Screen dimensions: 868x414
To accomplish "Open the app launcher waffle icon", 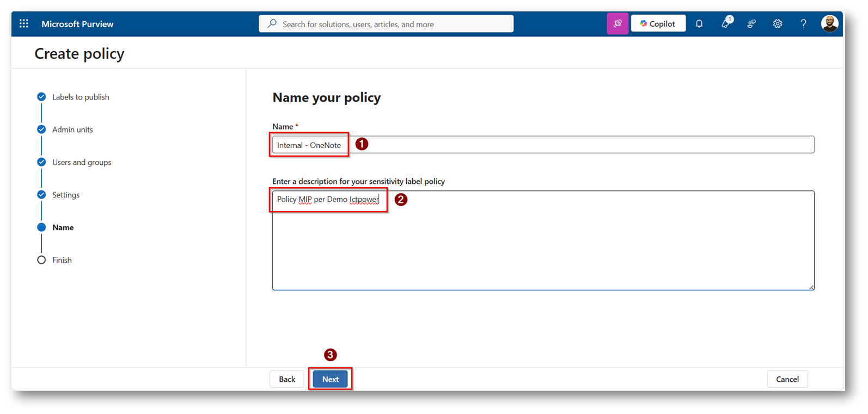I will (x=24, y=24).
